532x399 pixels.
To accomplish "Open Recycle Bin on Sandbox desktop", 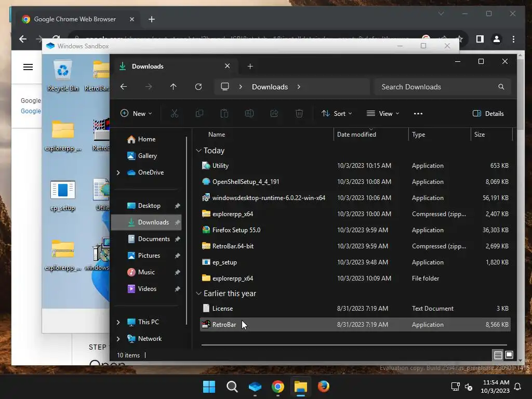I will pyautogui.click(x=63, y=76).
